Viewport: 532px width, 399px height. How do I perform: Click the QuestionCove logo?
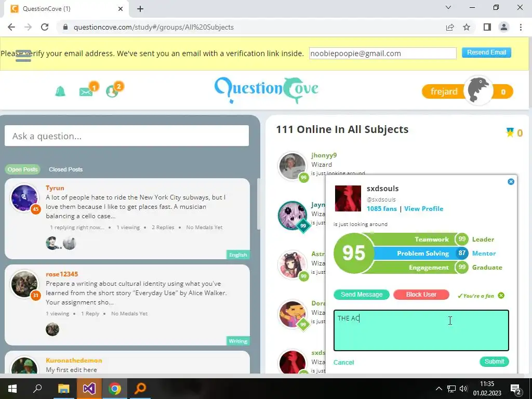267,89
